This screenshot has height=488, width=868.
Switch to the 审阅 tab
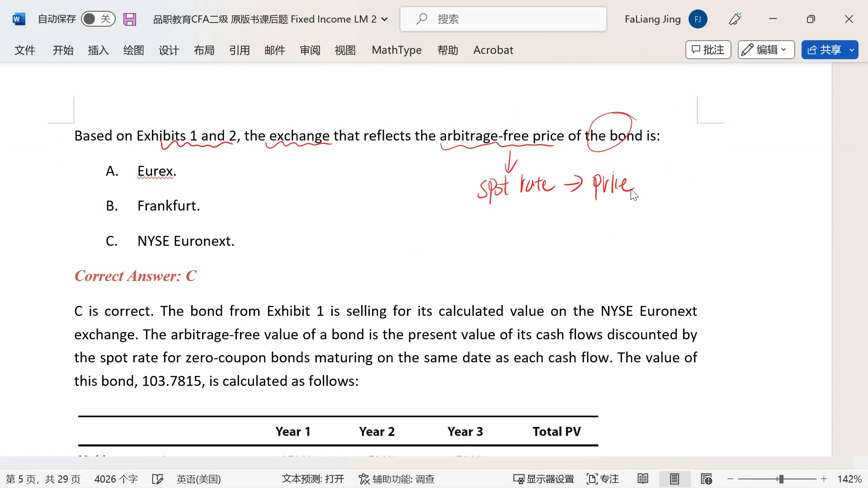coord(310,50)
